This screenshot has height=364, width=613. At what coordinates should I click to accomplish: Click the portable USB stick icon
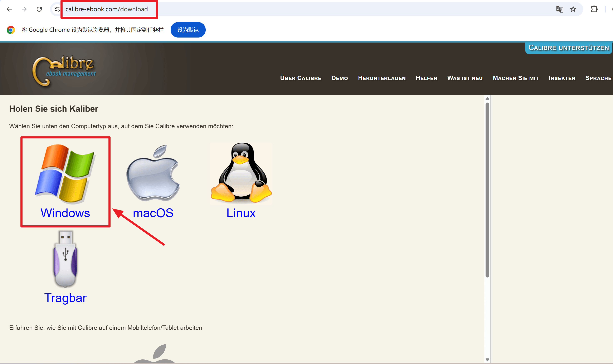(65, 259)
